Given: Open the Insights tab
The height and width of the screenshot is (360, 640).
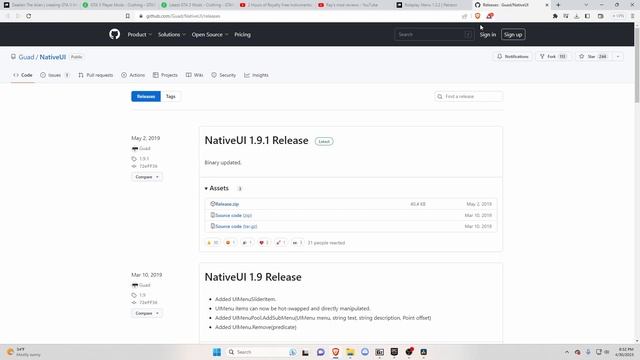Looking at the screenshot, I should (x=256, y=75).
